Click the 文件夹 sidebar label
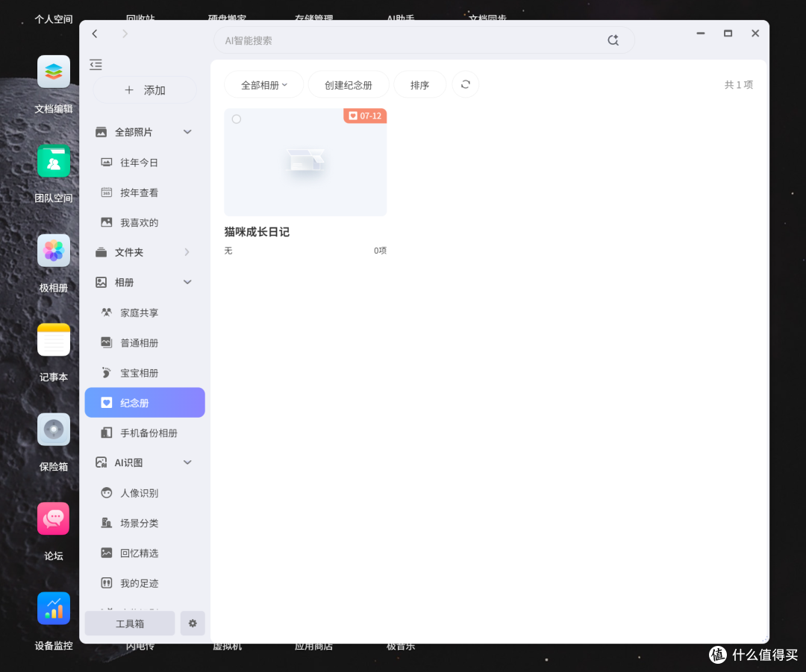This screenshot has width=806, height=672. (x=129, y=252)
